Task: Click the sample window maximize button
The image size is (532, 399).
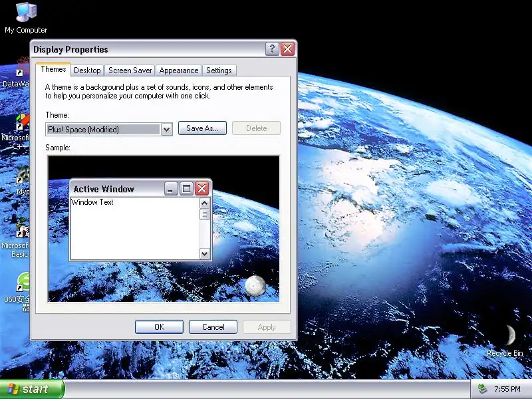Action: point(186,189)
